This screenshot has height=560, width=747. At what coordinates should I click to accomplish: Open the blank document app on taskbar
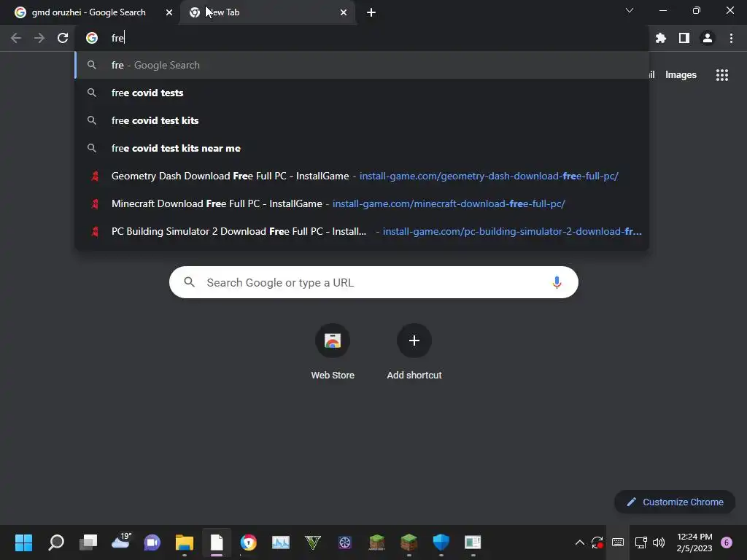[217, 542]
